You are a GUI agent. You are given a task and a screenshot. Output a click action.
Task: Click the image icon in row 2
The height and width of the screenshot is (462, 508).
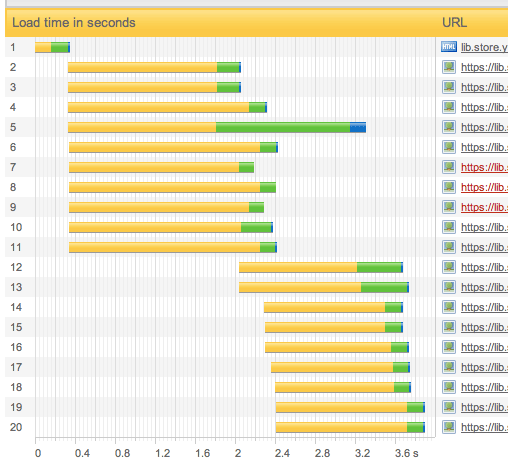point(449,67)
